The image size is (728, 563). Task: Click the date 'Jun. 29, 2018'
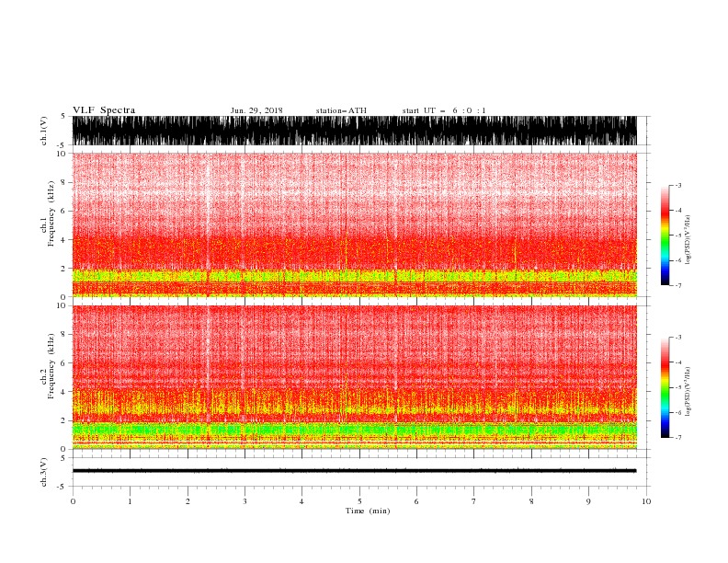[x=256, y=110]
